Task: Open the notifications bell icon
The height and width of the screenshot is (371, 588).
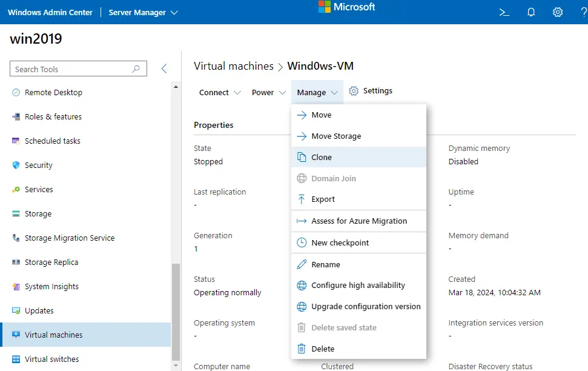Action: click(531, 12)
